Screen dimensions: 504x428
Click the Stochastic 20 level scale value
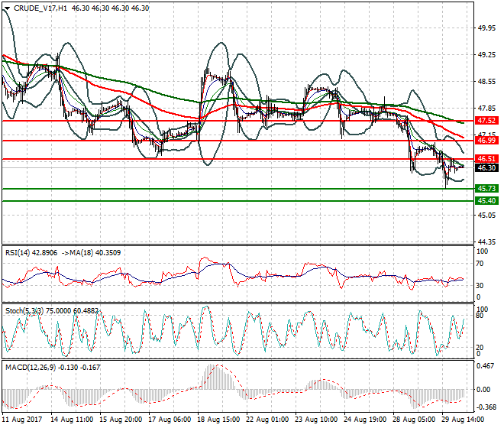(x=480, y=348)
